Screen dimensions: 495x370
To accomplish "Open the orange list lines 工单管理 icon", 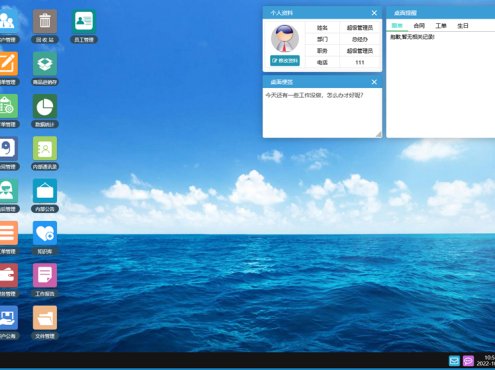I will tap(8, 233).
